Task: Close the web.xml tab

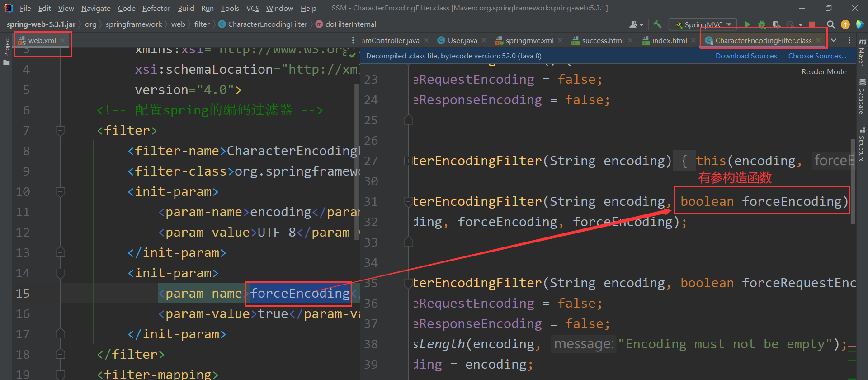Action: coord(62,41)
